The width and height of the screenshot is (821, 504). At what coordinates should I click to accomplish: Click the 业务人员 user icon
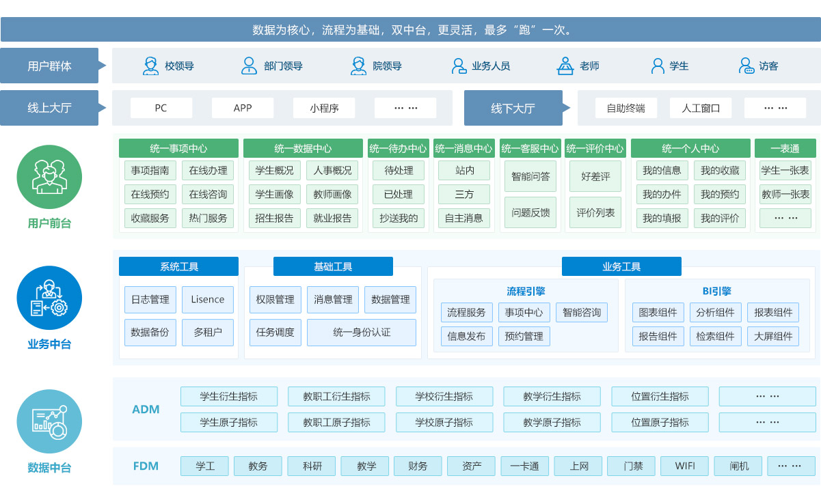pyautogui.click(x=459, y=66)
